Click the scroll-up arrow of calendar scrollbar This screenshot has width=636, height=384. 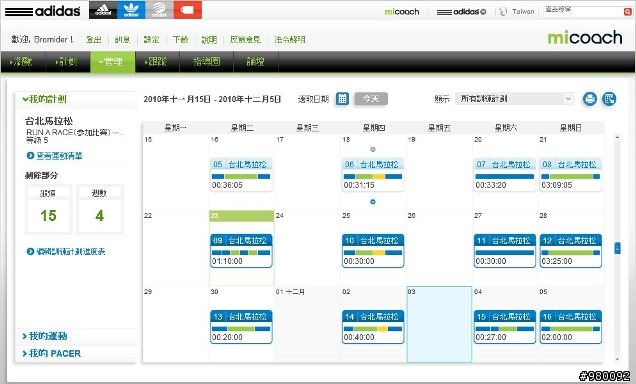(617, 138)
